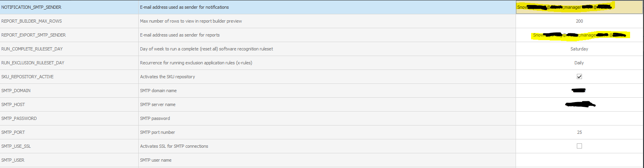Select the SMTP_DOMAIN setting row
This screenshot has height=168, width=644.
tap(322, 91)
